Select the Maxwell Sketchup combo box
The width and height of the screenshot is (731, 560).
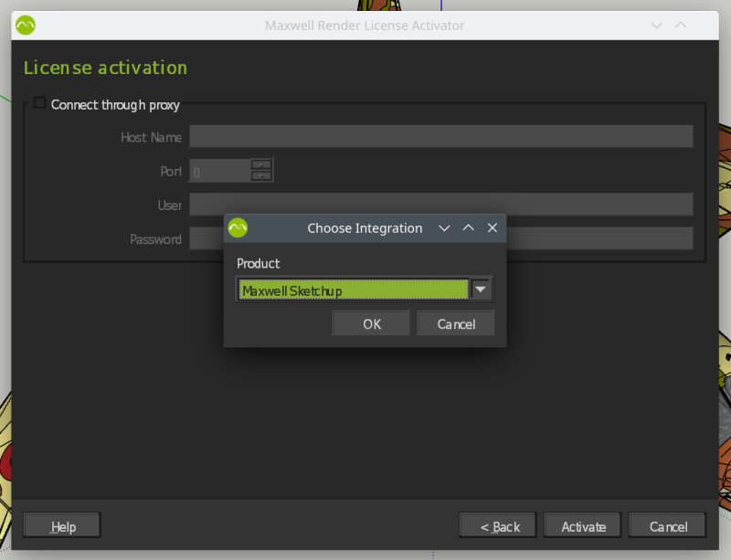(x=353, y=290)
